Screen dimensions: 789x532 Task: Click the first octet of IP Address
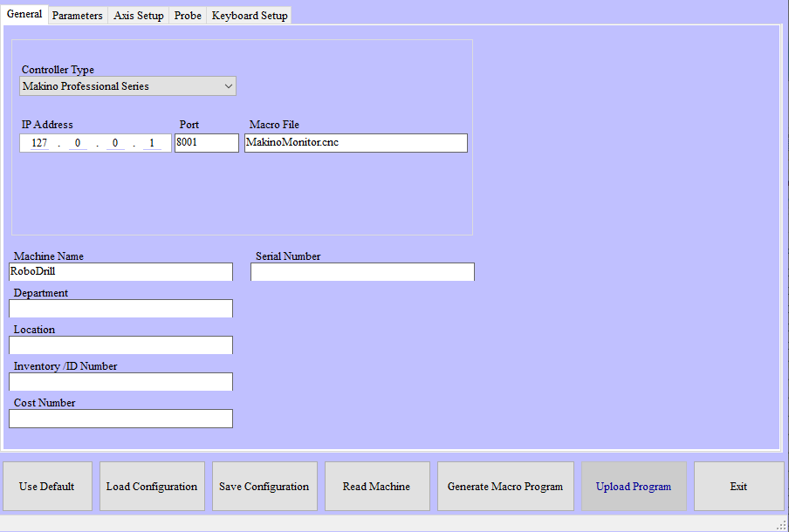coord(39,143)
